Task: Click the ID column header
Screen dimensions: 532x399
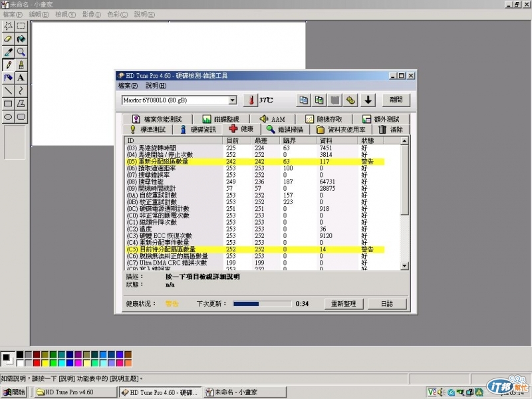Action: [x=174, y=140]
